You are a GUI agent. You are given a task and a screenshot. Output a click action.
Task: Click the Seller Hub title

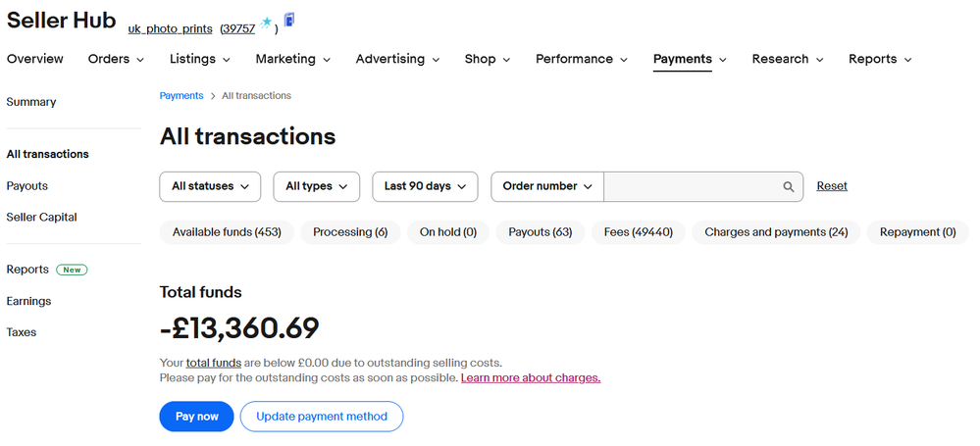[61, 20]
